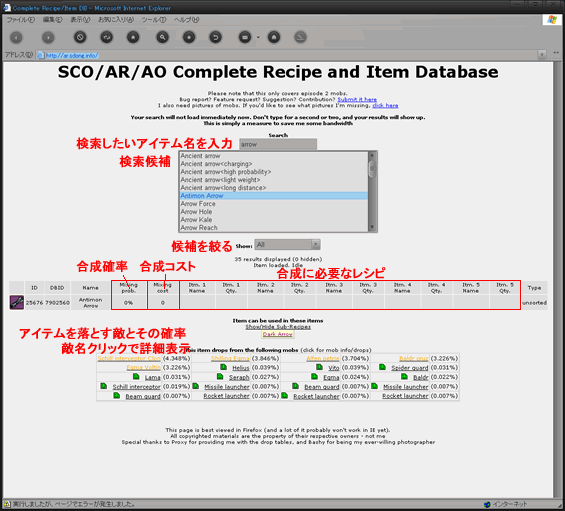Go to the Home page icon
This screenshot has height=511, width=565.
click(133, 37)
